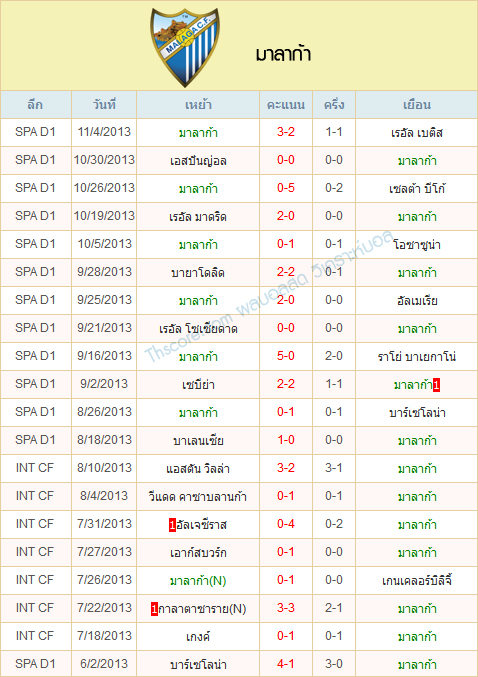Click the date 8/4/2013
The height and width of the screenshot is (677, 478).
click(x=104, y=496)
